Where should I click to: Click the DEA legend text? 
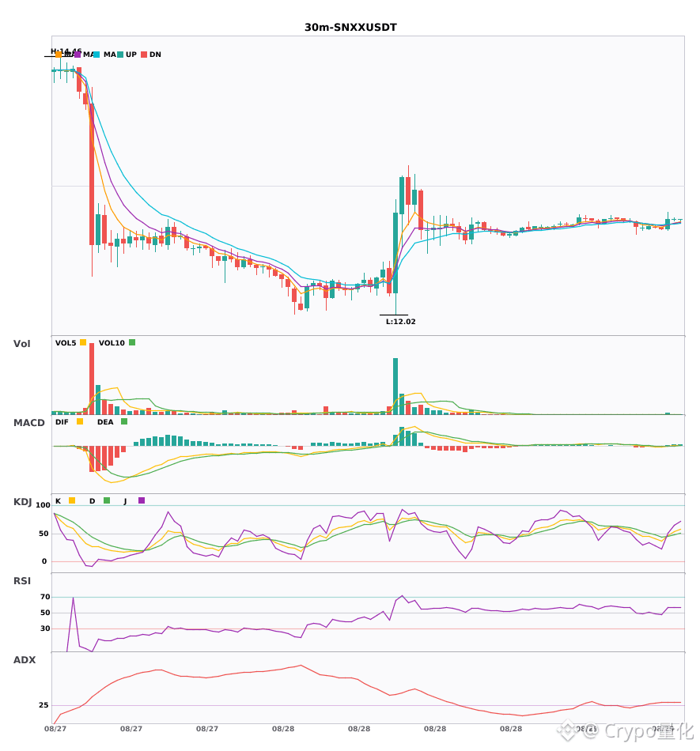pyautogui.click(x=105, y=422)
